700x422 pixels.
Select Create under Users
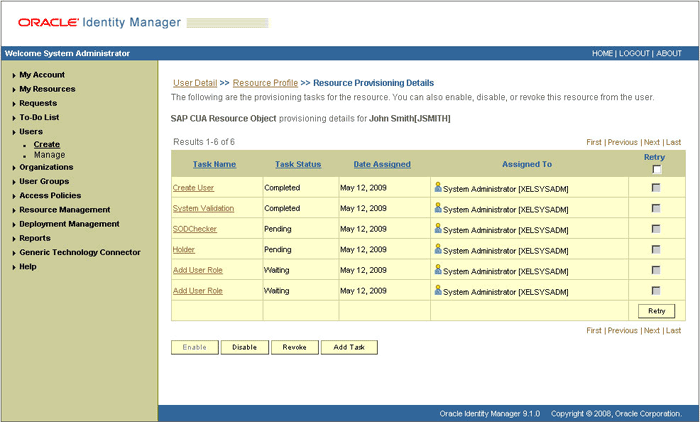tap(47, 144)
